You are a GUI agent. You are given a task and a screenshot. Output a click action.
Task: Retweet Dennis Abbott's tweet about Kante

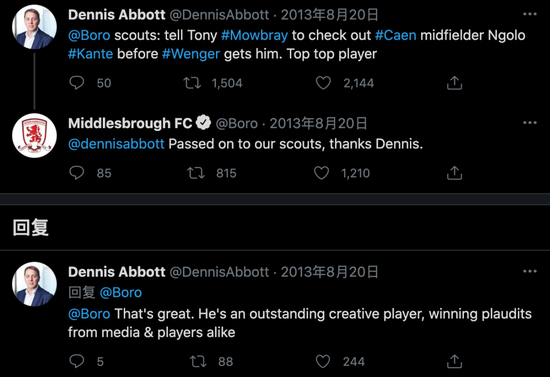pyautogui.click(x=192, y=83)
